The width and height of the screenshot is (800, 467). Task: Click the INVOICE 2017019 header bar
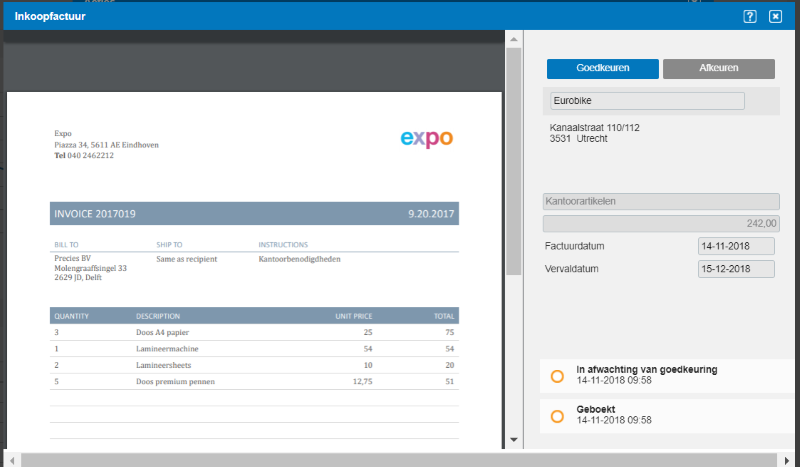(254, 214)
